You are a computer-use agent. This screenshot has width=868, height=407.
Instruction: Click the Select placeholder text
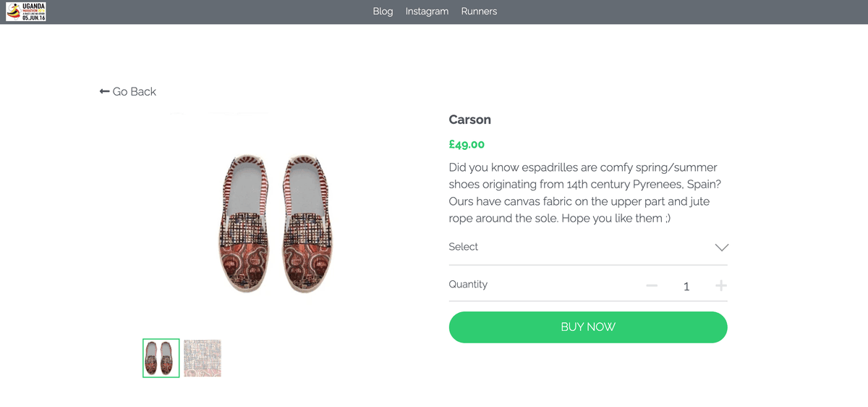click(463, 247)
